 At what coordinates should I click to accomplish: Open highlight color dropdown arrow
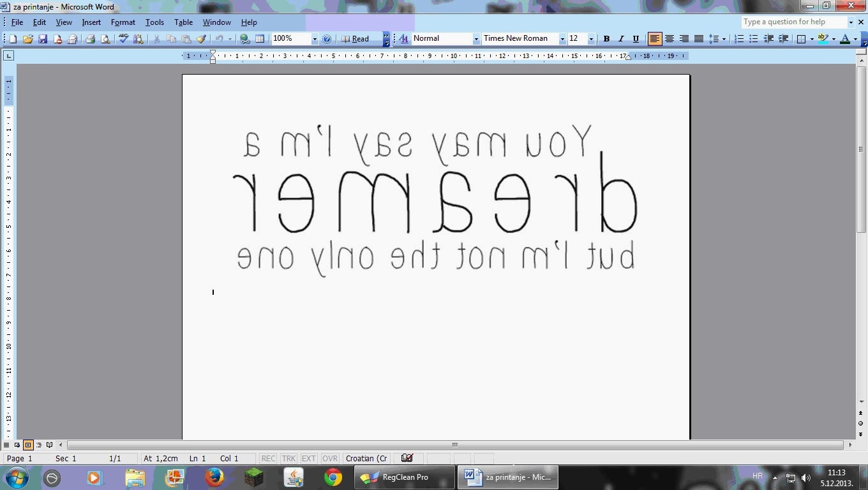(834, 39)
